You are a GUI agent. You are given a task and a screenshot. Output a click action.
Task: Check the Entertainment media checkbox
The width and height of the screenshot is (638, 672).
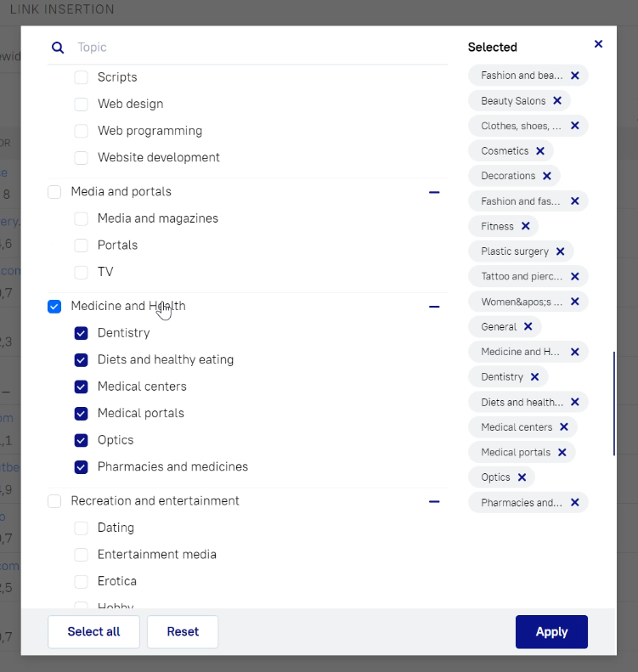click(81, 555)
